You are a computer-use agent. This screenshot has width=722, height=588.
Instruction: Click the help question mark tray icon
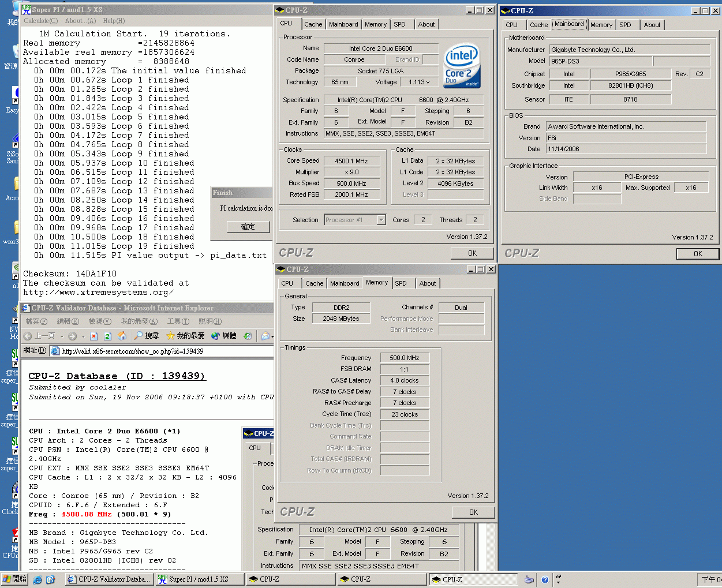coord(545,579)
